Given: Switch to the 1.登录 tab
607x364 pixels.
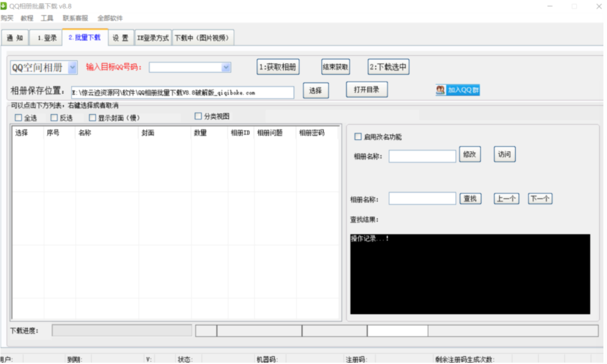Looking at the screenshot, I should 46,37.
